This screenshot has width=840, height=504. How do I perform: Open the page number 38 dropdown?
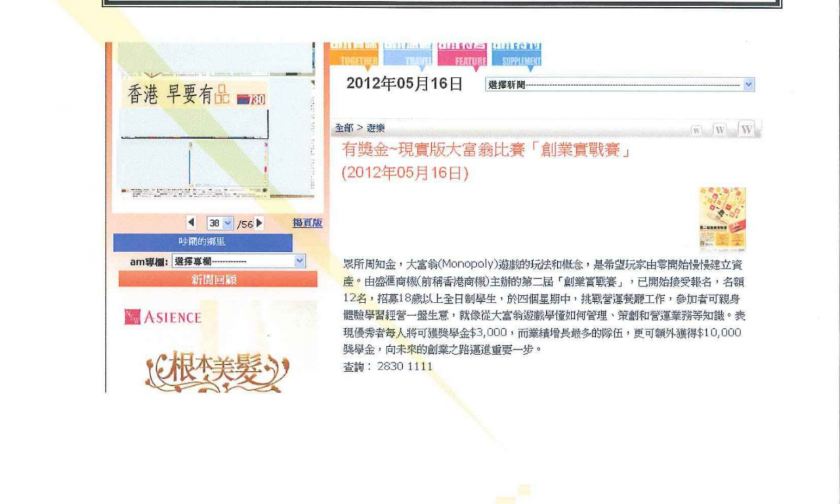[220, 223]
